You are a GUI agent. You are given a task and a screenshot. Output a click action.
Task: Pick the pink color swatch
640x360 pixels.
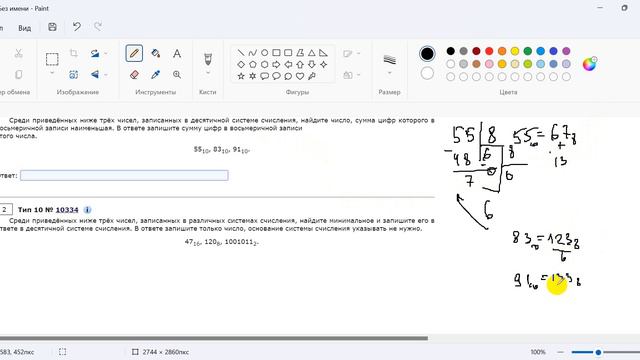click(489, 64)
